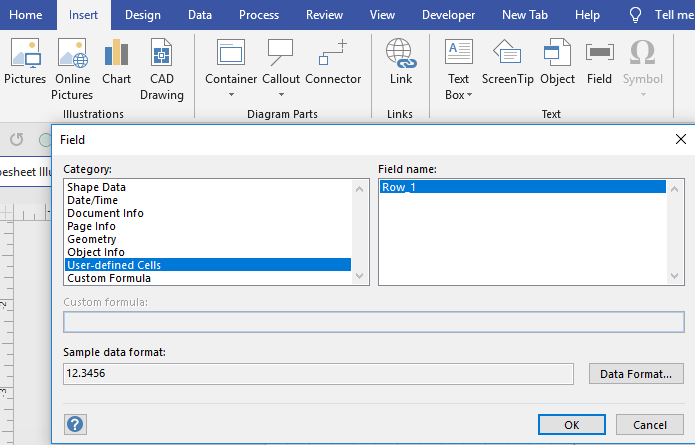Switch to the Design tab
The width and height of the screenshot is (695, 445).
pos(143,15)
